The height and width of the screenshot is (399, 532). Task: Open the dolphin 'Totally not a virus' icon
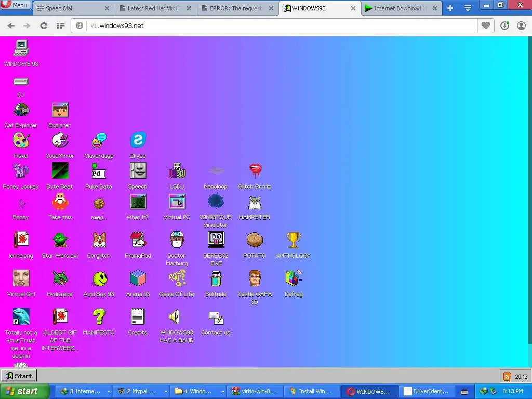tap(21, 316)
